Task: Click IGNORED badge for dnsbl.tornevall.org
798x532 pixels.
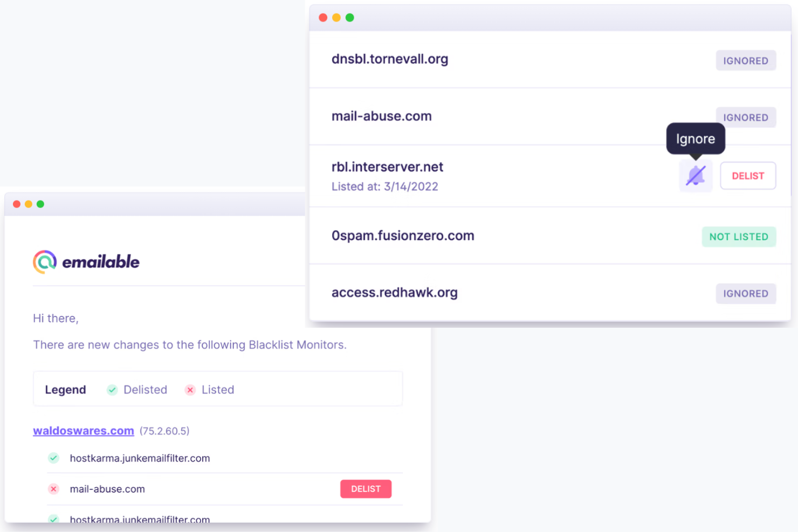Action: pos(746,61)
